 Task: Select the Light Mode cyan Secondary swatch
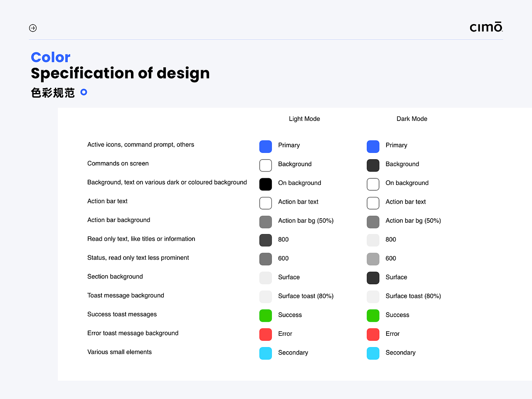click(266, 353)
